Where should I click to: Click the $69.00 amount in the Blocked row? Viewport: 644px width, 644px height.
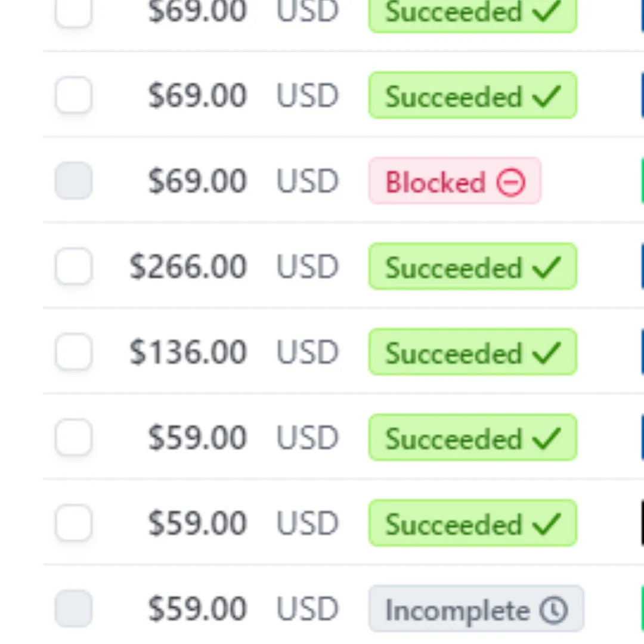(197, 181)
